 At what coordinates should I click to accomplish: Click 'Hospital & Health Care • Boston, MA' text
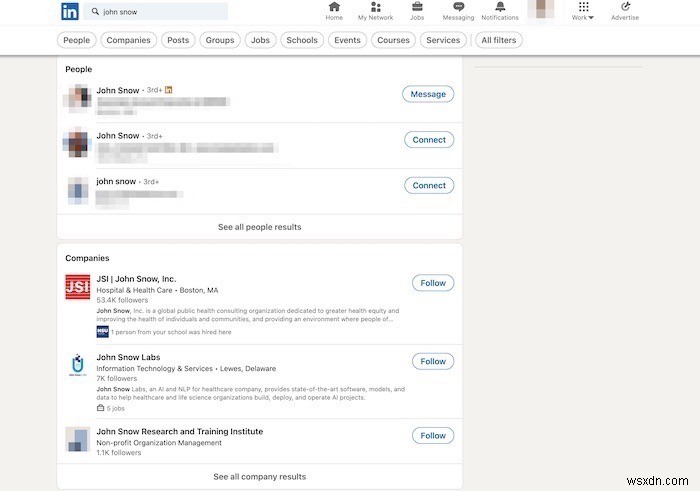157,290
